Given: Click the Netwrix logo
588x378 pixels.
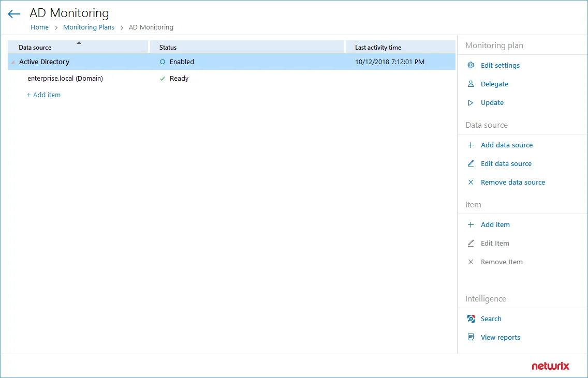Looking at the screenshot, I should click(x=551, y=366).
